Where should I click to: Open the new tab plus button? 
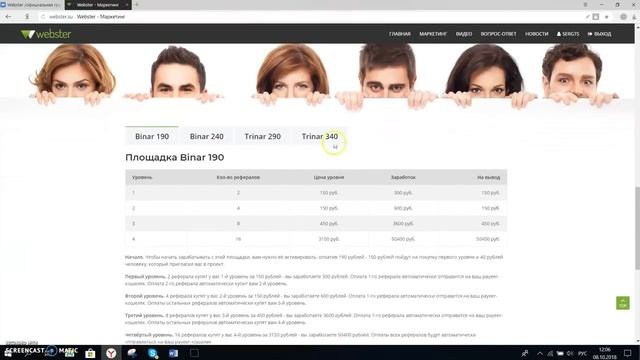[x=137, y=4]
